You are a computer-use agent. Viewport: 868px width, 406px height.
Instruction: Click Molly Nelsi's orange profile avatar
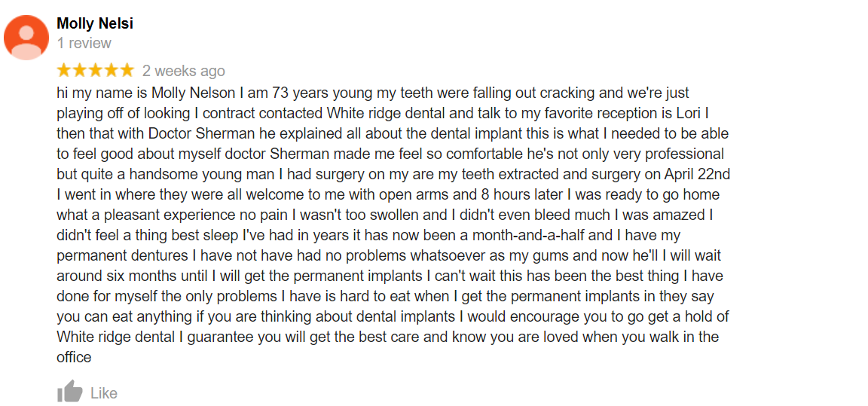click(26, 36)
